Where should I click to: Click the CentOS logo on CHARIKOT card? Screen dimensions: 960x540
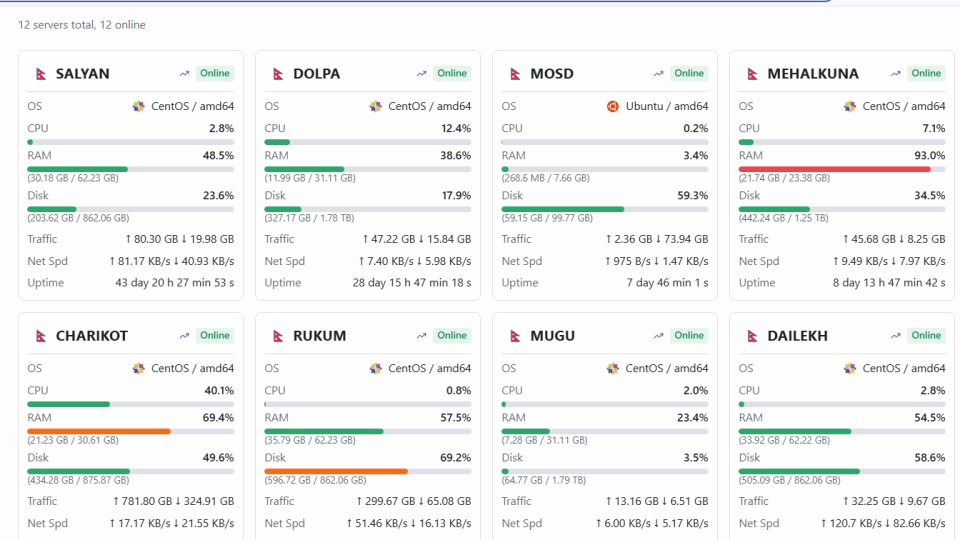(138, 369)
